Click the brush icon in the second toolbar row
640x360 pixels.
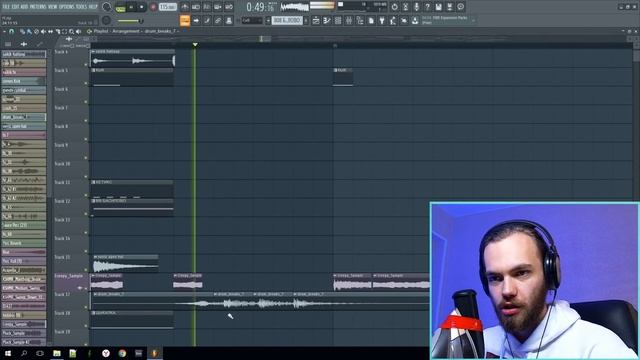coord(207,20)
